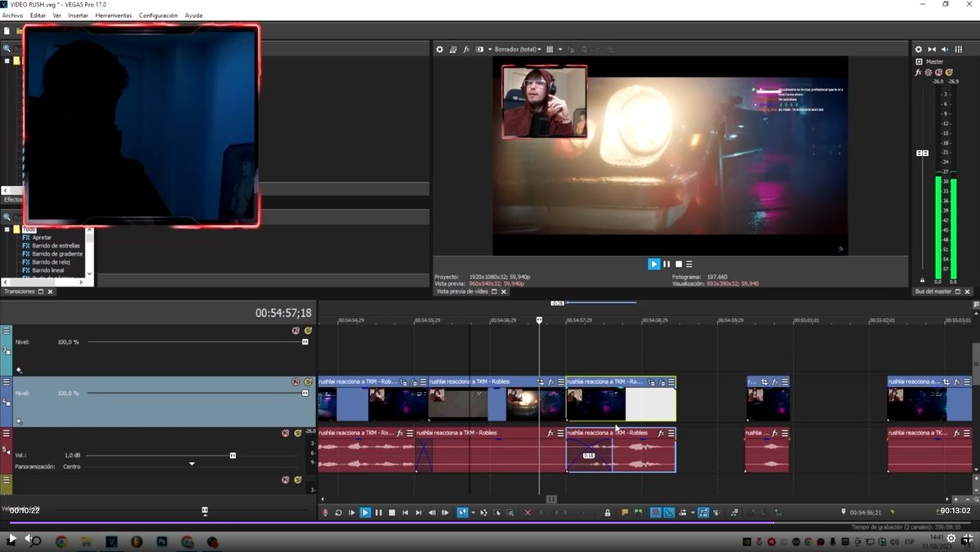Open Master bus automation settings icon
This screenshot has height=552, width=980.
pos(929,73)
